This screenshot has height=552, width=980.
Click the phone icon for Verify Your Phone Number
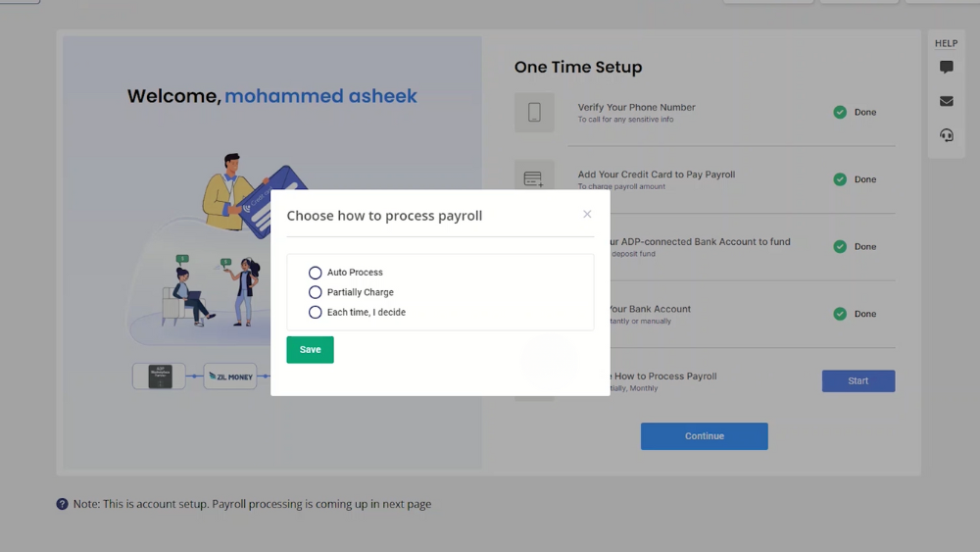(534, 113)
